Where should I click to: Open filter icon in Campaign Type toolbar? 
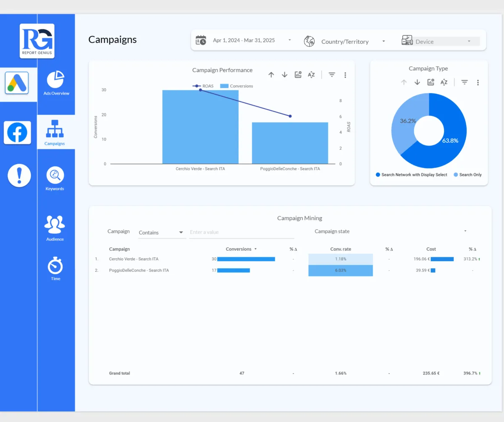tap(465, 82)
